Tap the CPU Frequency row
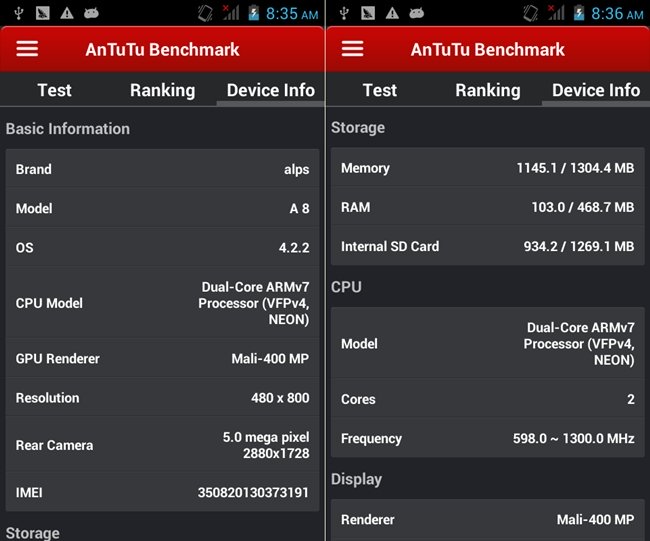This screenshot has width=650, height=541. click(487, 438)
